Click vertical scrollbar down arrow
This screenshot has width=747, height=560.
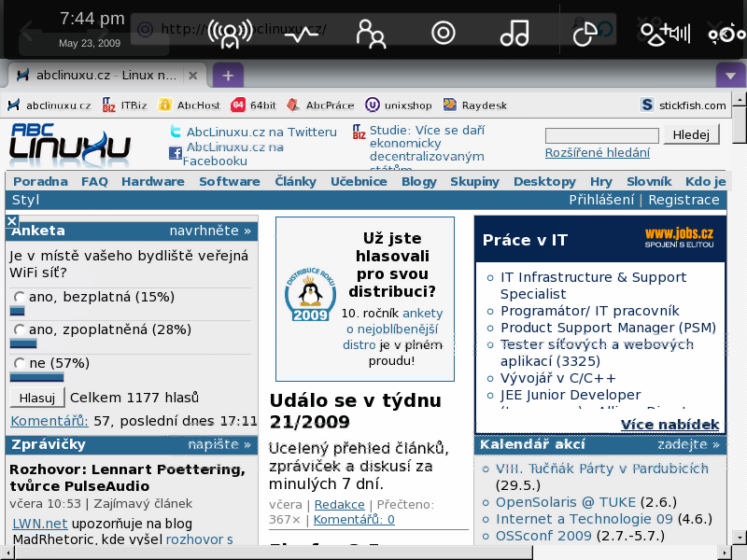pos(740,537)
